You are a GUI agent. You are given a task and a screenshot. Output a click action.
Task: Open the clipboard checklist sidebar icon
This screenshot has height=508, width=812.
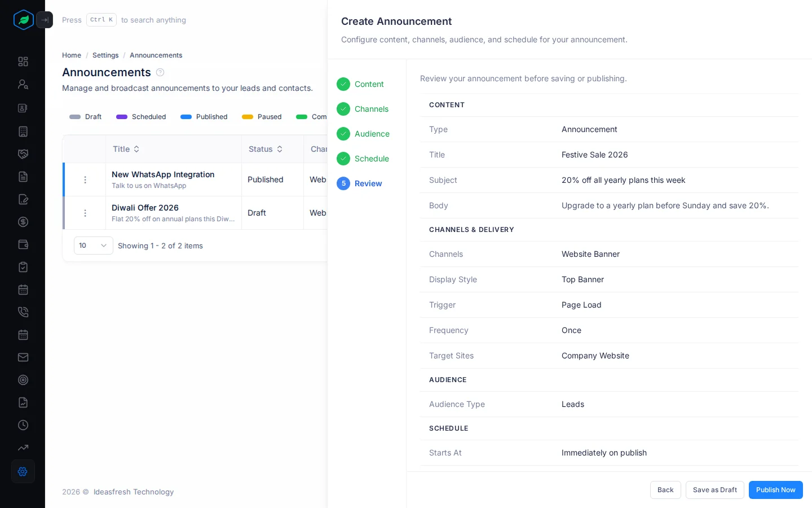click(23, 267)
